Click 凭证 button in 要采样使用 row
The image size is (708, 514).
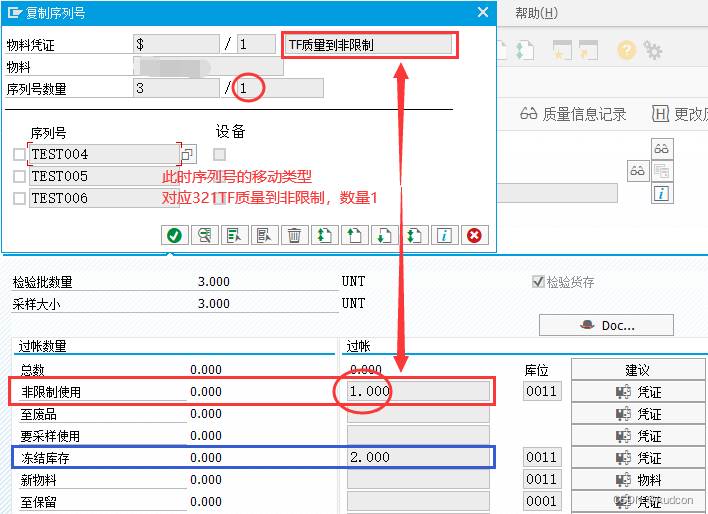(638, 436)
